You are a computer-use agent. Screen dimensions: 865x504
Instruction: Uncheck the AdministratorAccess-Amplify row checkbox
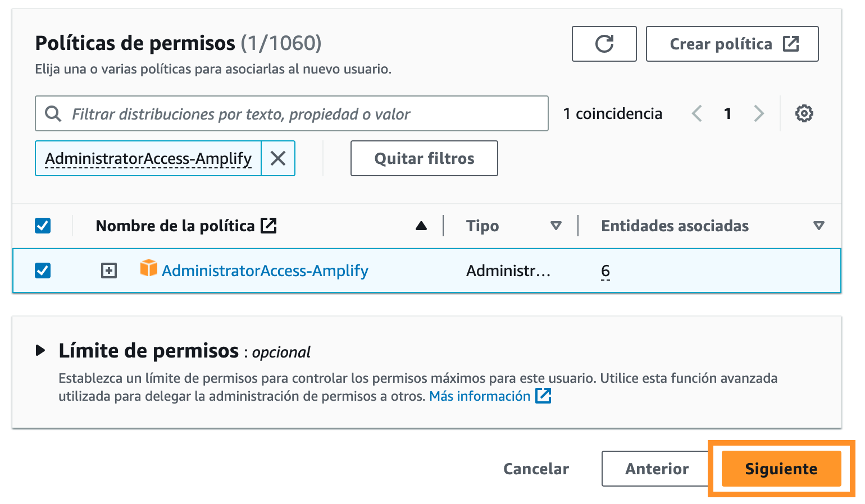43,271
